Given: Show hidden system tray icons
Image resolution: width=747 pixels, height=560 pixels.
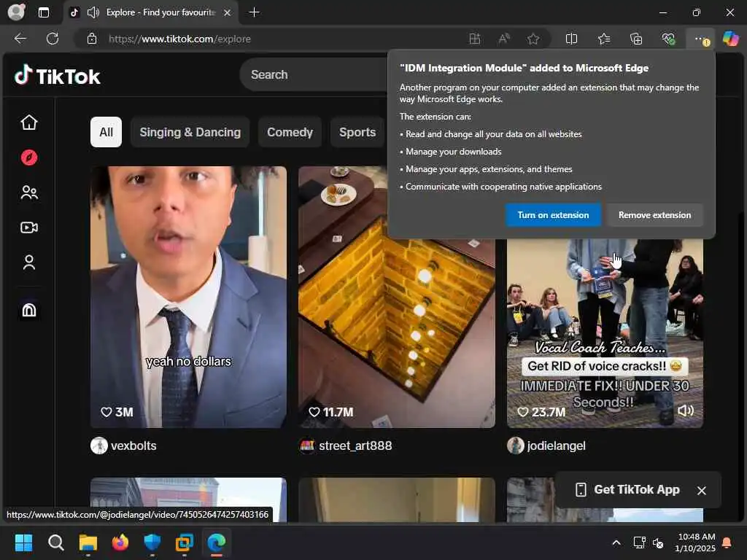Looking at the screenshot, I should tap(616, 542).
